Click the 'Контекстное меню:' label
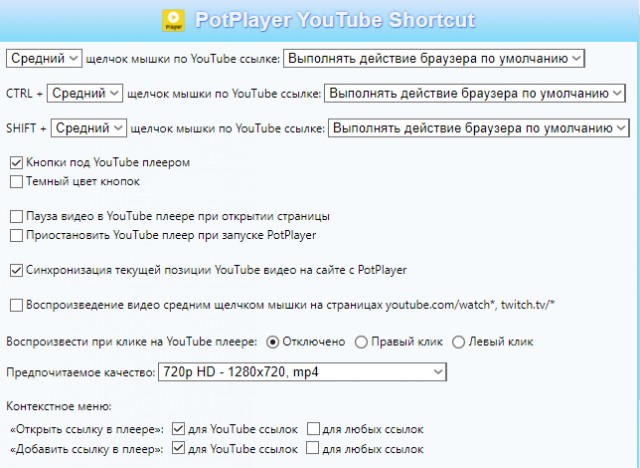The height and width of the screenshot is (468, 640). click(x=59, y=406)
